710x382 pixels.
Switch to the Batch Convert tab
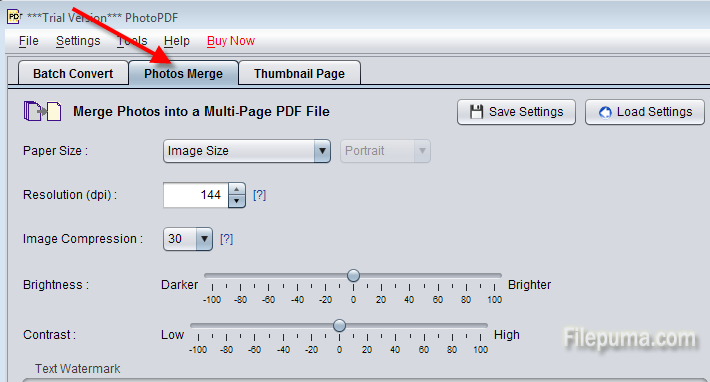[73, 73]
